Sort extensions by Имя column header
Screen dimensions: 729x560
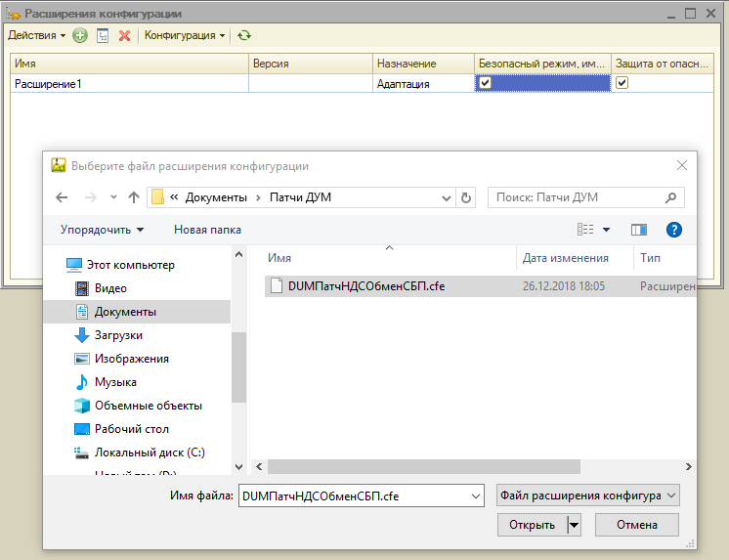point(129,64)
